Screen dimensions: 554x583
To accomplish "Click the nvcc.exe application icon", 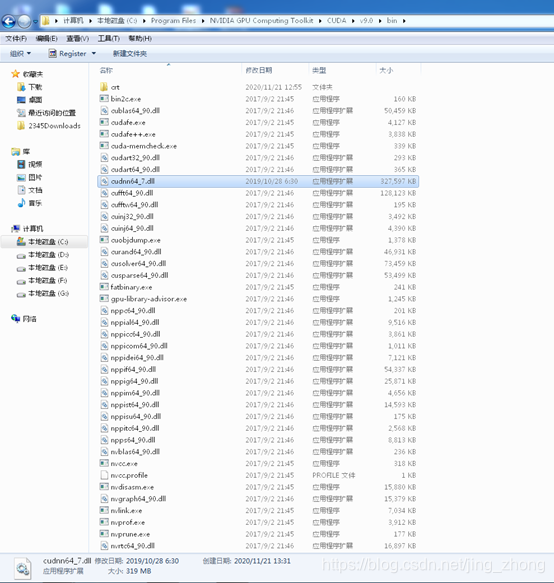I will pos(104,463).
